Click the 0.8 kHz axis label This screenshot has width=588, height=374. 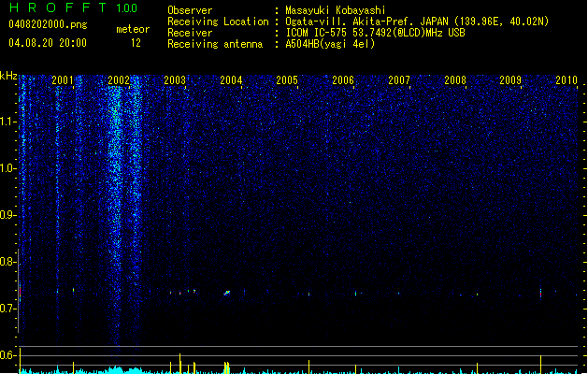tap(7, 262)
